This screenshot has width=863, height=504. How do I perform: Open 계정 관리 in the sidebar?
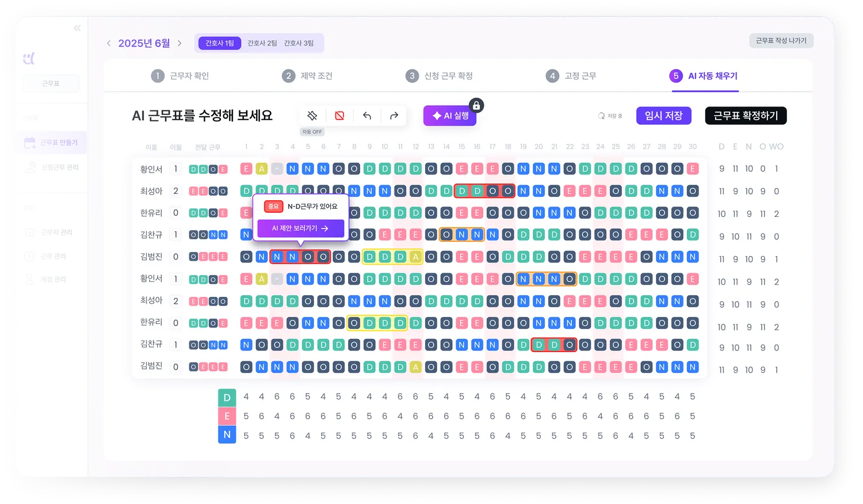click(46, 280)
